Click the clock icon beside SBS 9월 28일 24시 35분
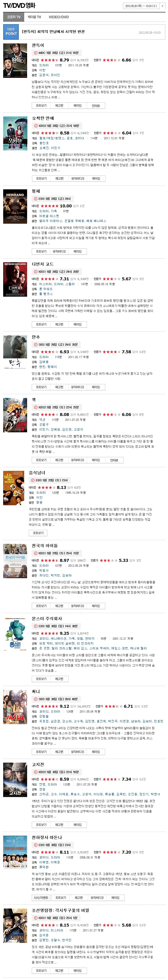168x980 pixels. (36, 345)
